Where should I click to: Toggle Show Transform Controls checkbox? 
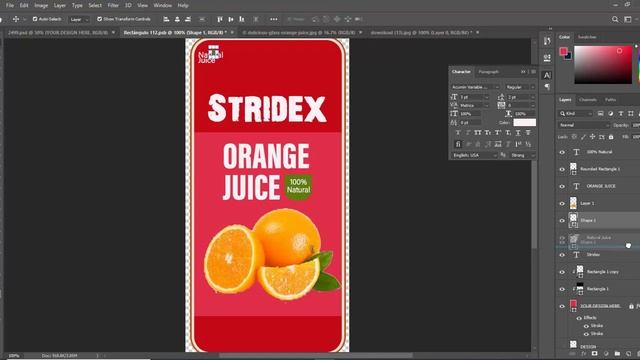tap(99, 19)
